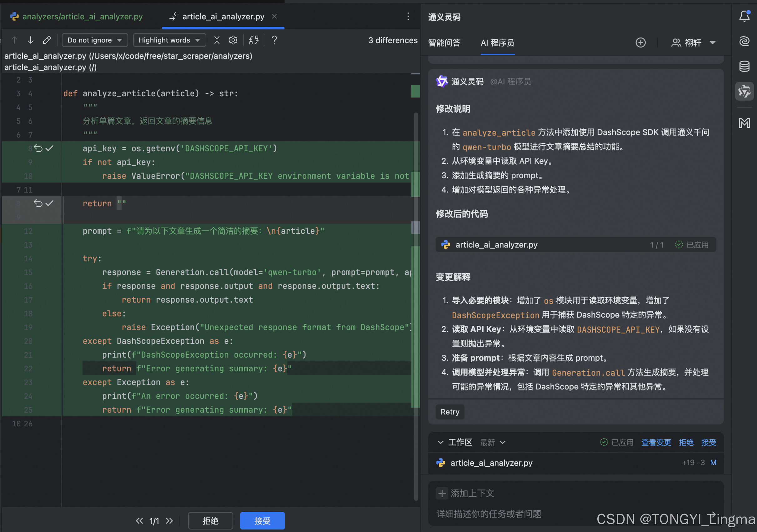Click new chat plus circle icon
This screenshot has height=532, width=757.
tap(640, 43)
